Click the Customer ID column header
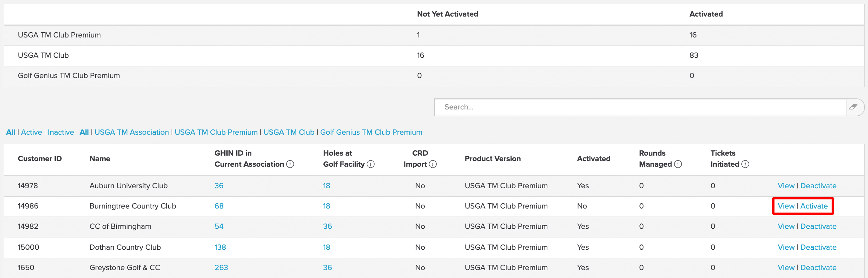 tap(40, 159)
